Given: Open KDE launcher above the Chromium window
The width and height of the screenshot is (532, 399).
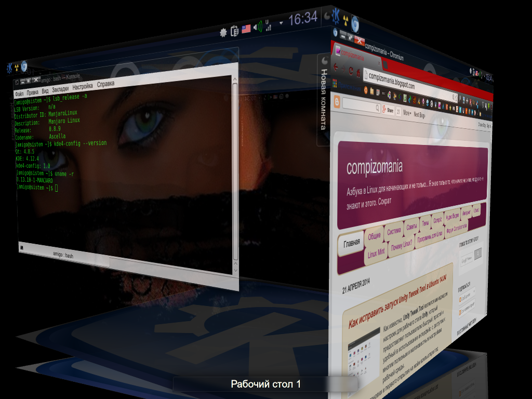Looking at the screenshot, I should pos(336,16).
